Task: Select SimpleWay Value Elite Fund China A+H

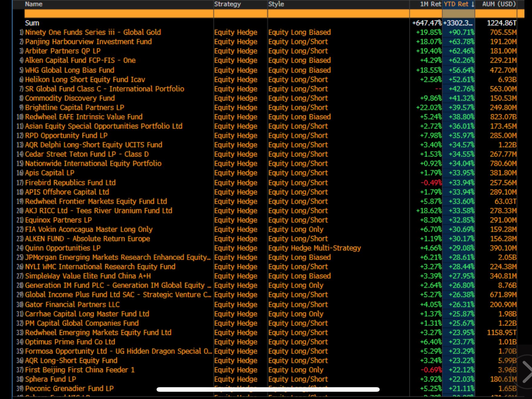Action: [88, 277]
